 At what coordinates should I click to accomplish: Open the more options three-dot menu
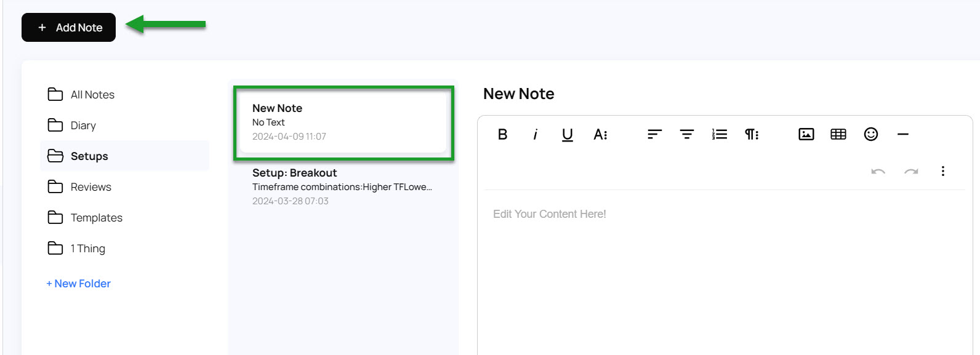click(942, 171)
